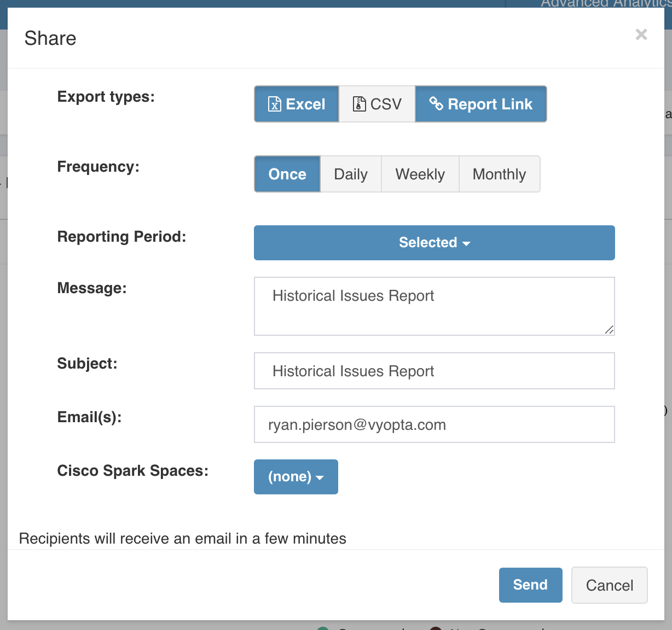The width and height of the screenshot is (672, 630).
Task: Open the Reporting Period Selected dropdown
Action: point(434,243)
